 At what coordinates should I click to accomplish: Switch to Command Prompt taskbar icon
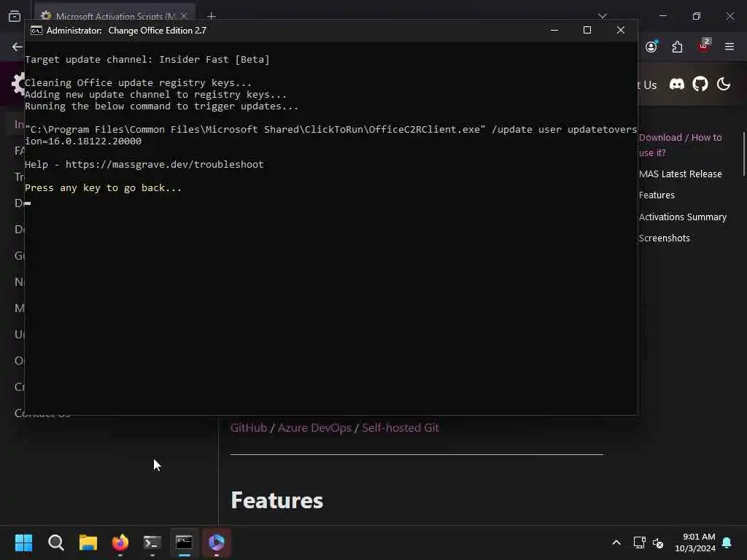point(184,542)
